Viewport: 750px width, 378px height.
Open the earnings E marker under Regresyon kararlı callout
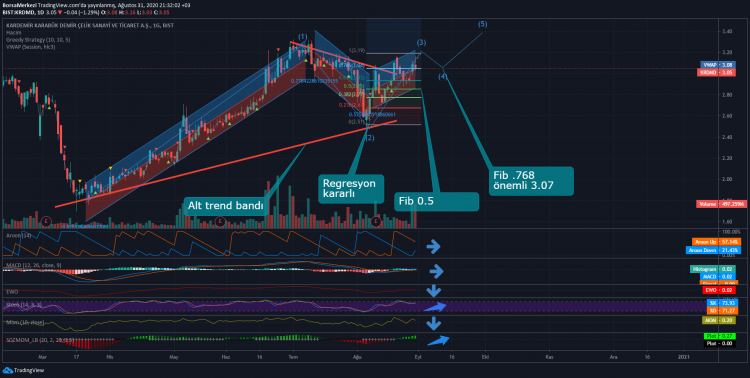pos(376,221)
